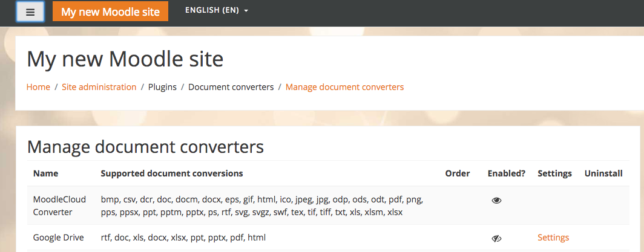Image resolution: width=644 pixels, height=252 pixels.
Task: Click Manage document converters breadcrumb link
Action: tap(344, 87)
